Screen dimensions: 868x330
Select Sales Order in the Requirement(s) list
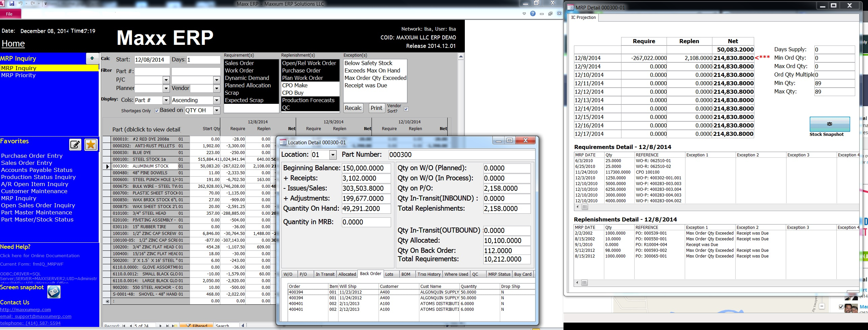(251, 63)
